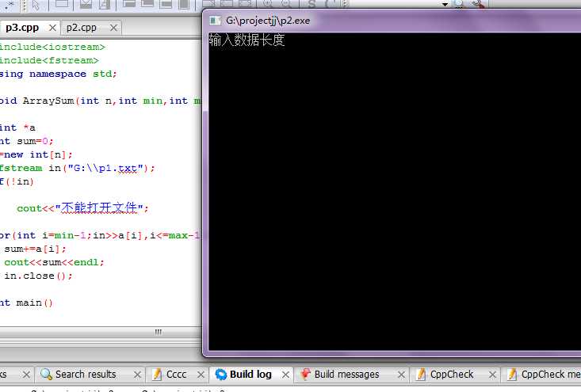Click the for(int i=min-1 loop line
581x392 pixels.
[100, 235]
